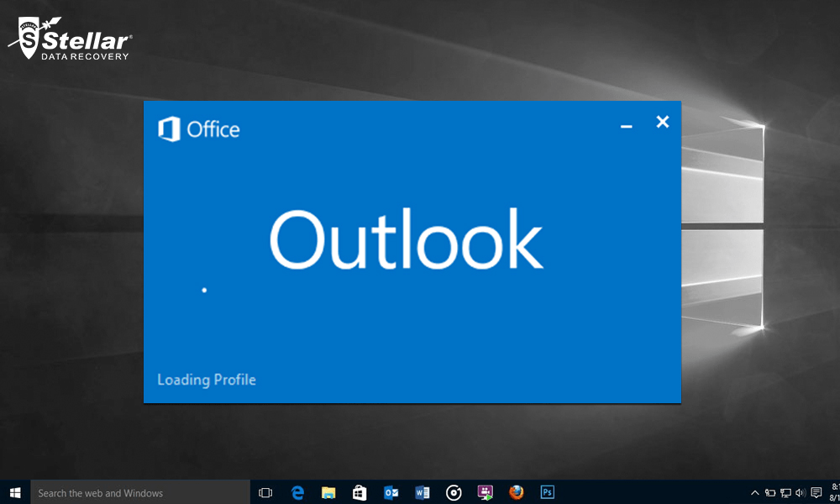Open Microsoft Edge
Image resolution: width=840 pixels, height=504 pixels.
(x=297, y=492)
